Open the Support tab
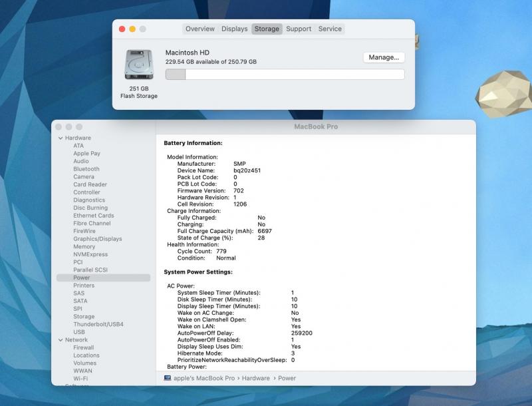This screenshot has width=532, height=406. coord(299,29)
